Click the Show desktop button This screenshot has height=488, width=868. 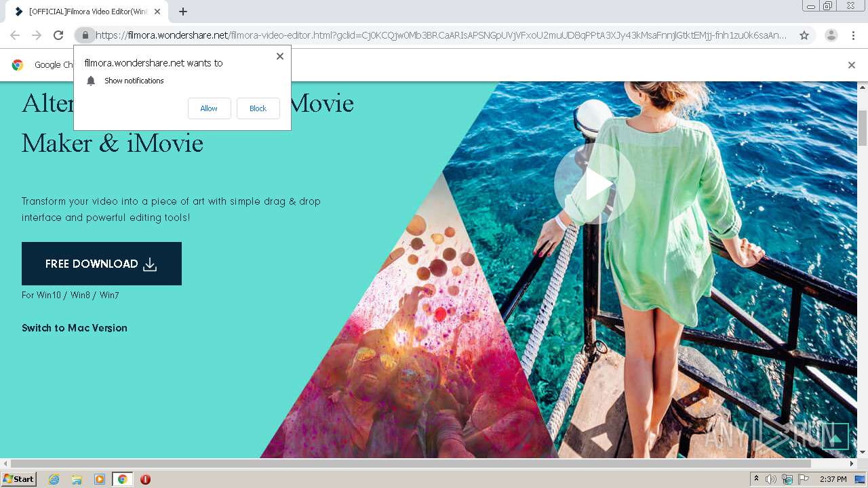[860, 479]
